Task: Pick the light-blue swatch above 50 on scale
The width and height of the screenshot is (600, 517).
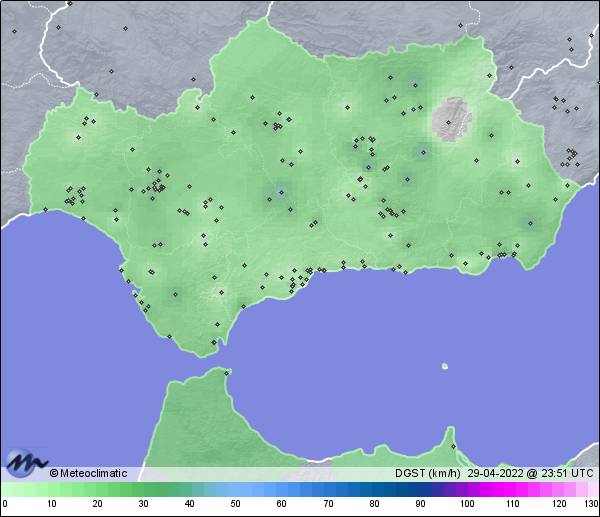Action: pos(235,489)
